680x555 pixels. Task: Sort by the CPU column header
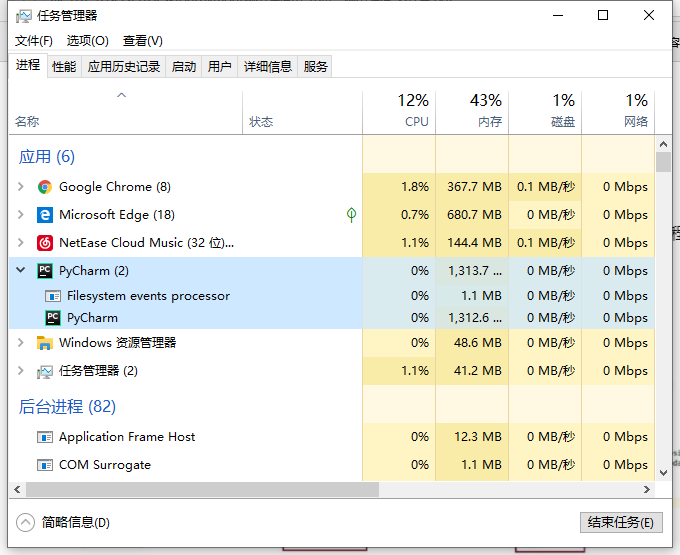[399, 112]
